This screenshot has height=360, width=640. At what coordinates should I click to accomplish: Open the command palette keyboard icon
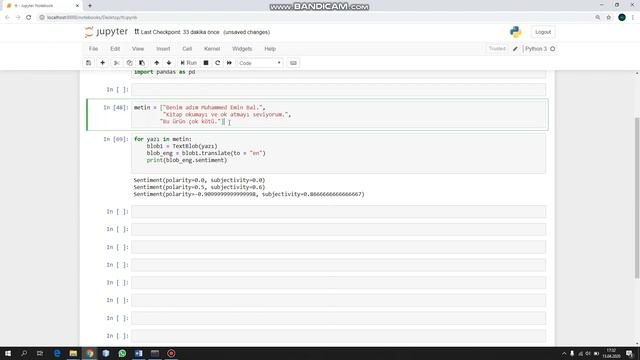click(x=293, y=63)
